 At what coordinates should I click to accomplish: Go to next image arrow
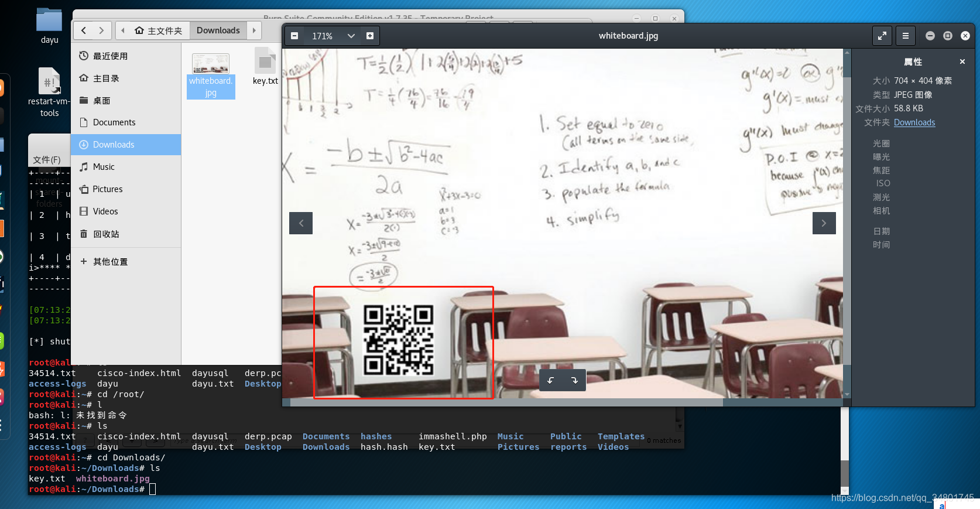coord(824,223)
